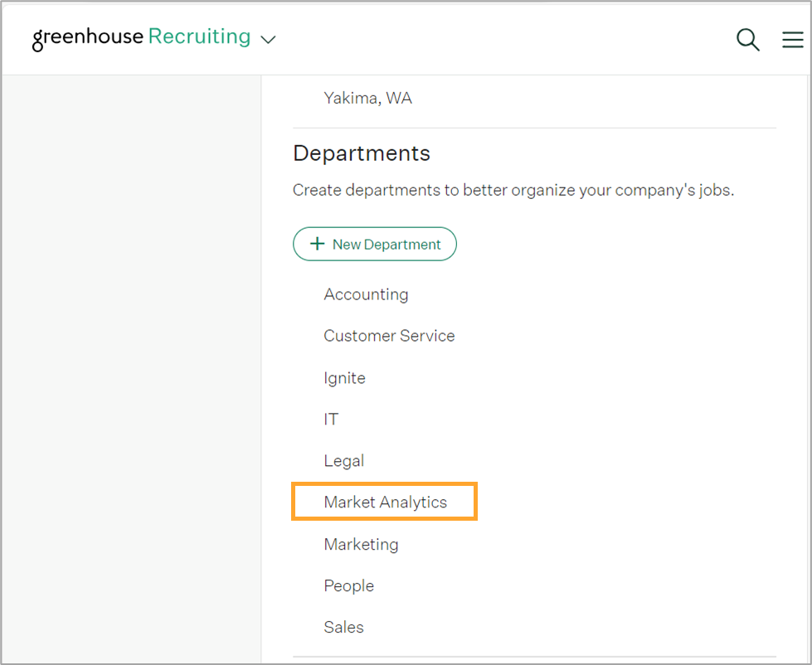Open the People department
The width and height of the screenshot is (812, 665).
[x=349, y=586]
